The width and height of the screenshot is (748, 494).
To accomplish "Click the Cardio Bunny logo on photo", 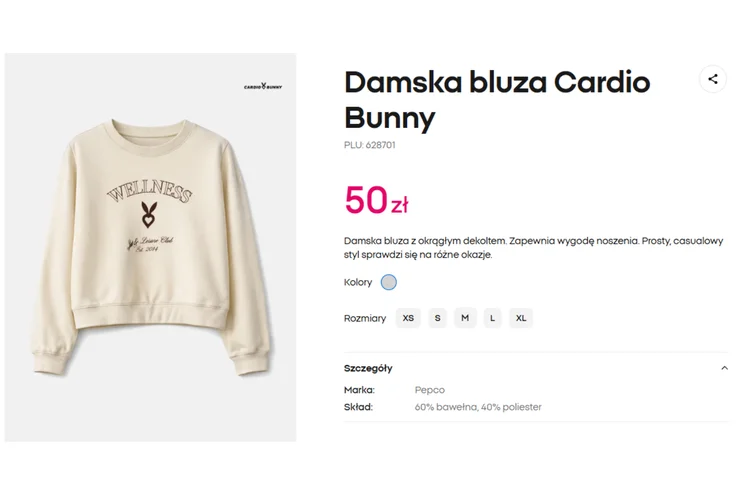I will pos(262,87).
